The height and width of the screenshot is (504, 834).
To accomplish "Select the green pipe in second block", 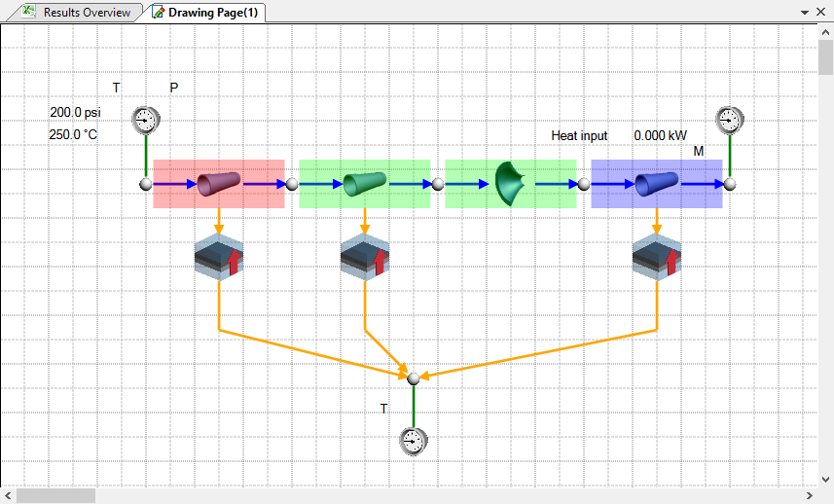I will point(364,183).
